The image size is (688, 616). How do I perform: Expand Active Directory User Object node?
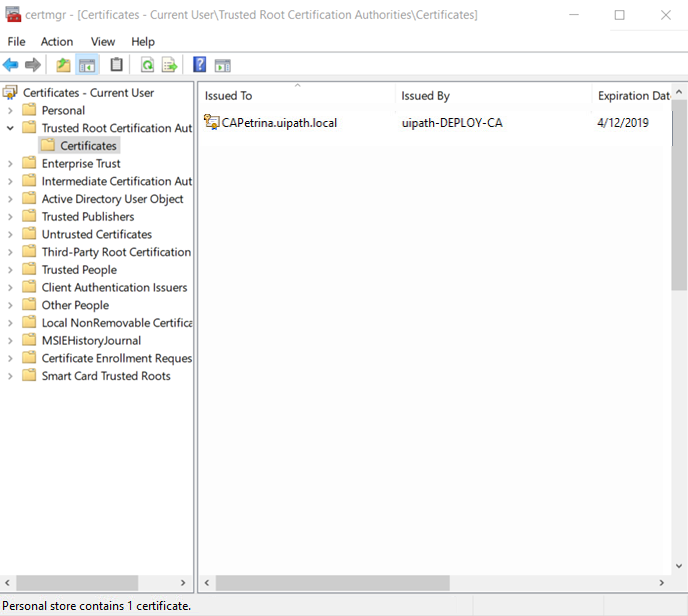pos(10,199)
